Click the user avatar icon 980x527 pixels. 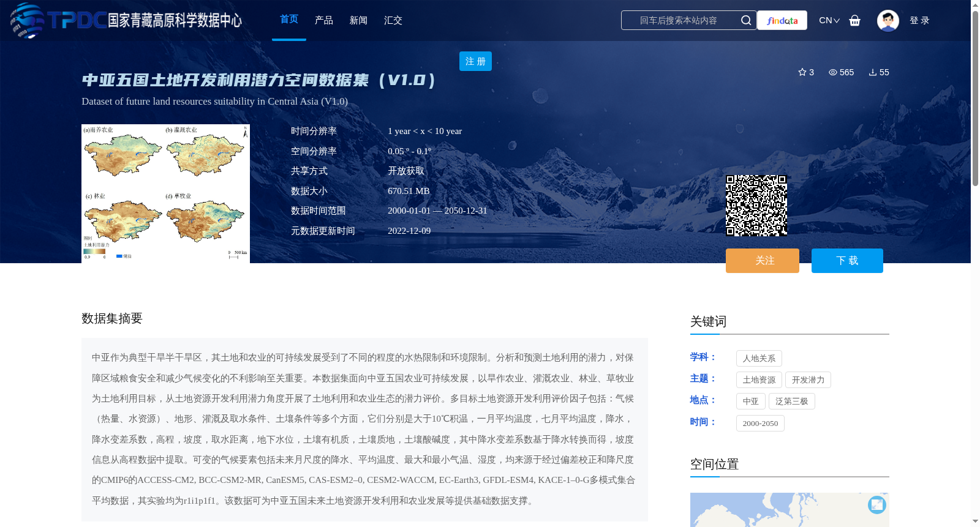[888, 20]
